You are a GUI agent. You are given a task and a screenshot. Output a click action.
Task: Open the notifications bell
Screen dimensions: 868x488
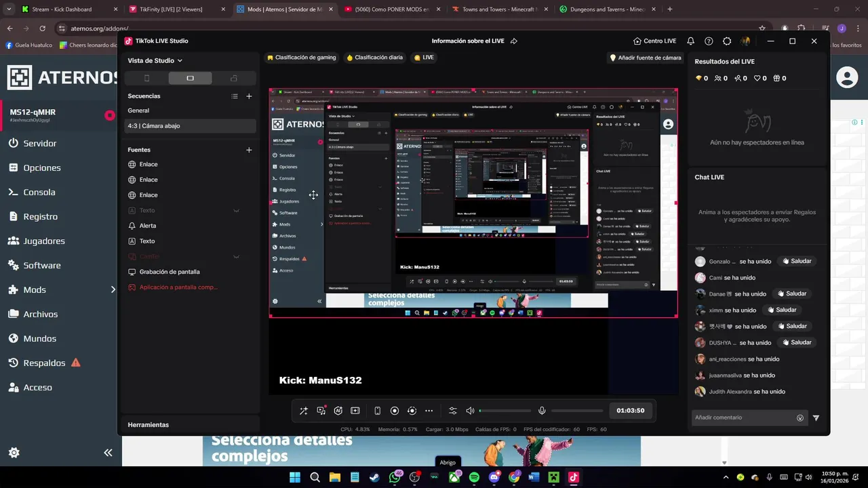690,41
